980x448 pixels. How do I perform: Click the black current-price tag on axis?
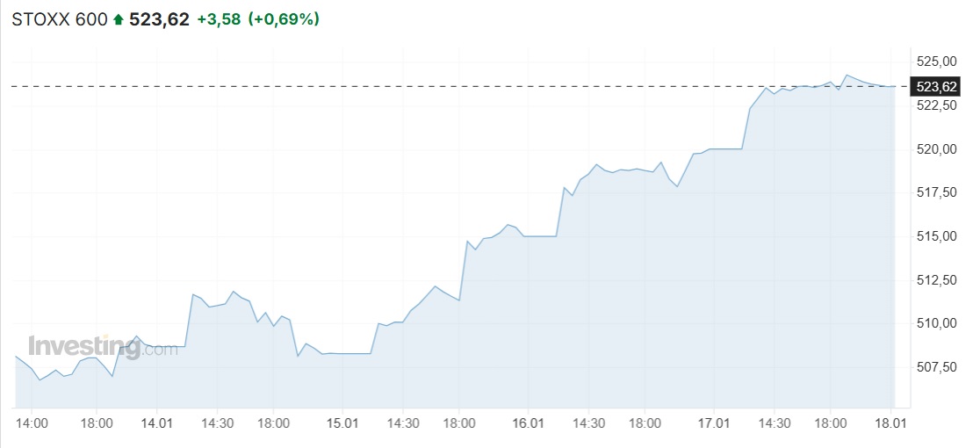click(x=936, y=86)
